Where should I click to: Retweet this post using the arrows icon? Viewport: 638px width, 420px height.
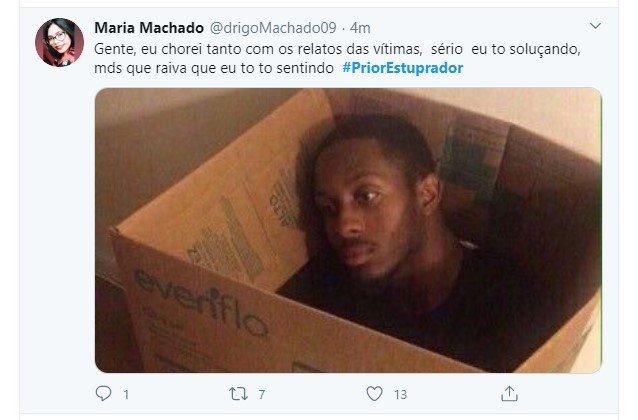(x=238, y=394)
